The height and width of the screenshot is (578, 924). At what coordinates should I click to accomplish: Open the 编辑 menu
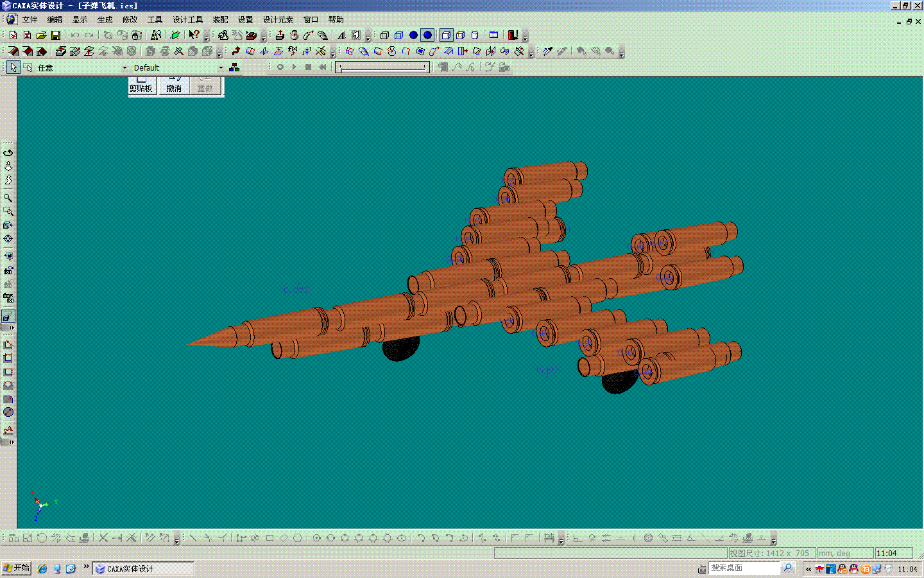[55, 20]
